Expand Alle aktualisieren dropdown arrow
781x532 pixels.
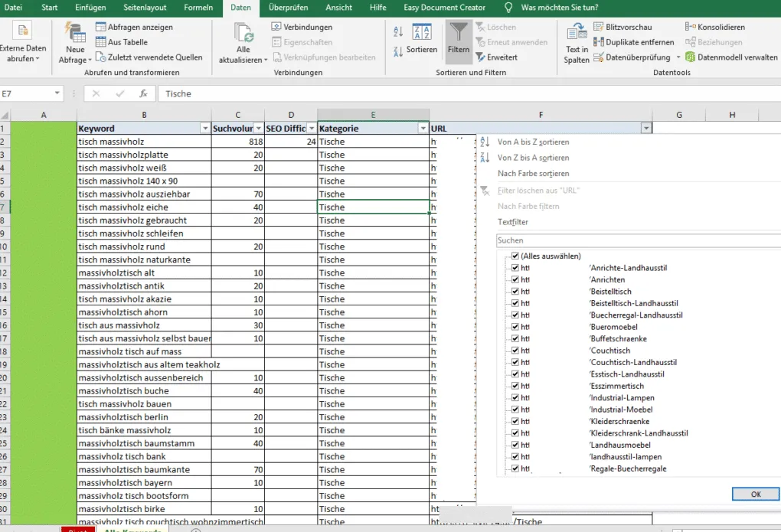pos(266,60)
